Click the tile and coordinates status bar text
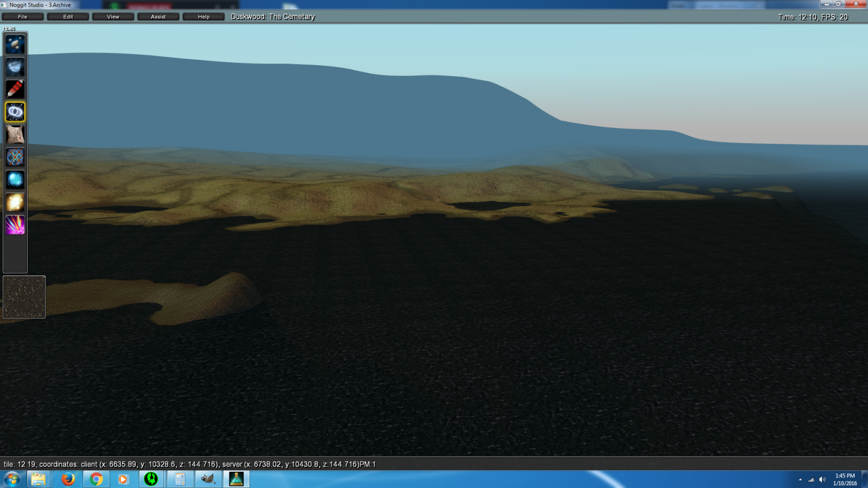The height and width of the screenshot is (488, 868). click(190, 464)
